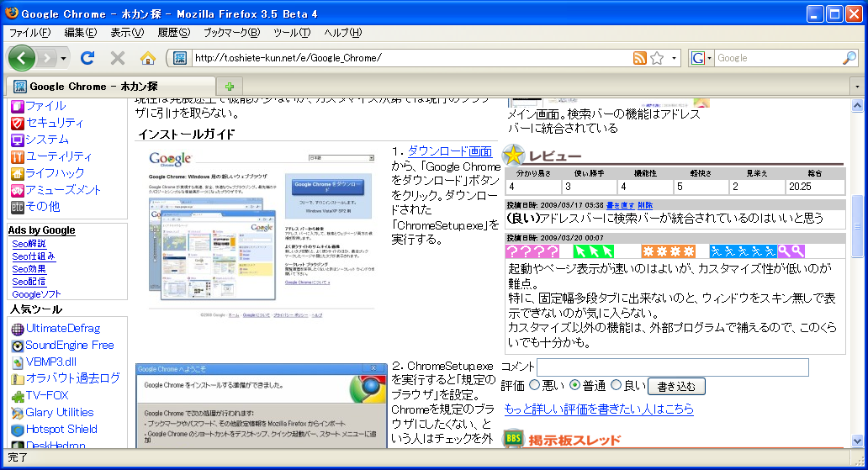Open the back/forward history dropdown arrow

point(64,58)
